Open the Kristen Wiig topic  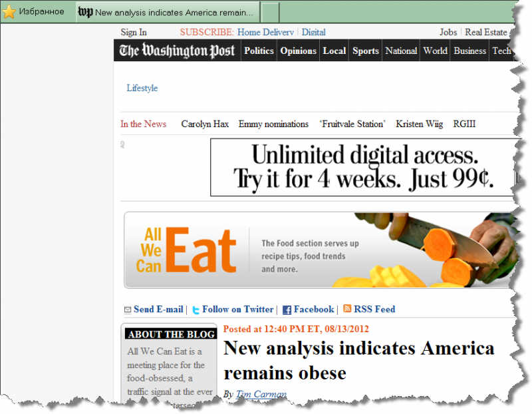(x=420, y=124)
